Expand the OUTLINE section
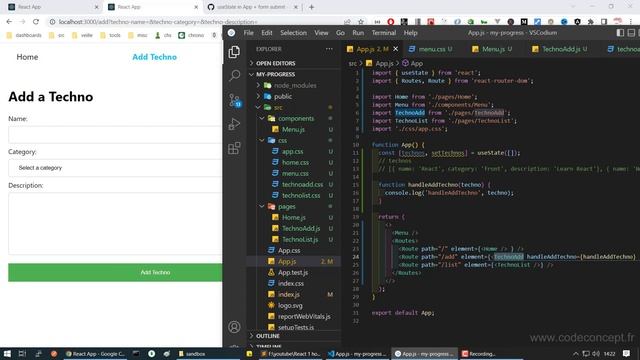This screenshot has height=360, width=640. pos(294,336)
